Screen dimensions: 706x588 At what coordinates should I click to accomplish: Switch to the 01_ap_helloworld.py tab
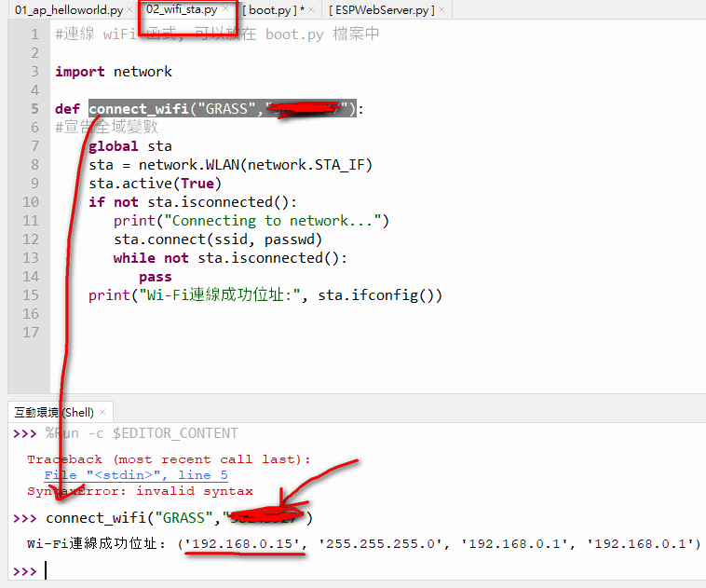pyautogui.click(x=67, y=10)
